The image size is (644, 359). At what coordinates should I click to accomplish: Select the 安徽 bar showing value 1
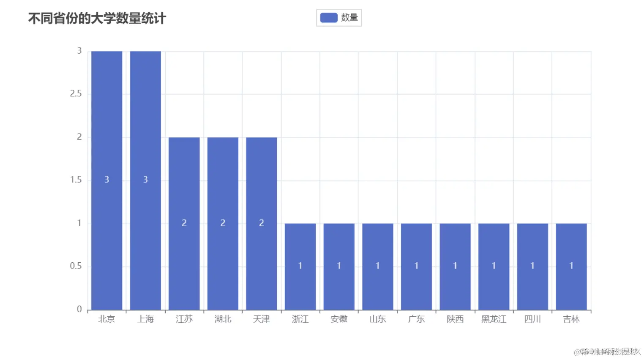pyautogui.click(x=338, y=266)
